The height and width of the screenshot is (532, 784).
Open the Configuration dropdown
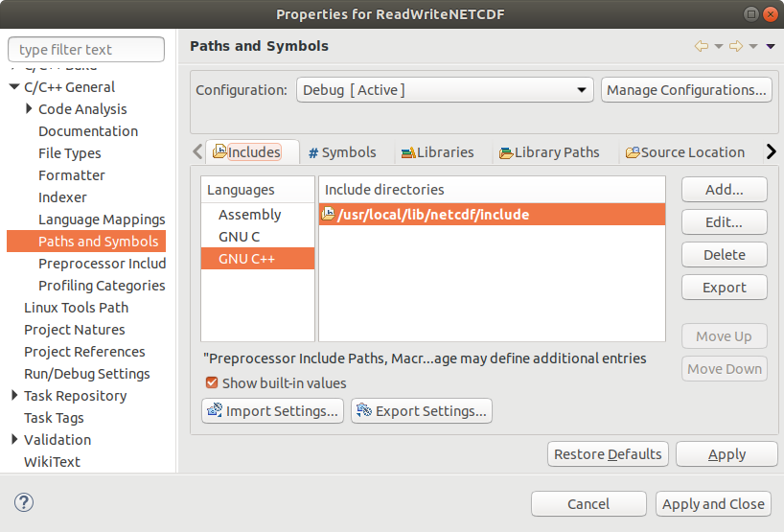(x=444, y=90)
